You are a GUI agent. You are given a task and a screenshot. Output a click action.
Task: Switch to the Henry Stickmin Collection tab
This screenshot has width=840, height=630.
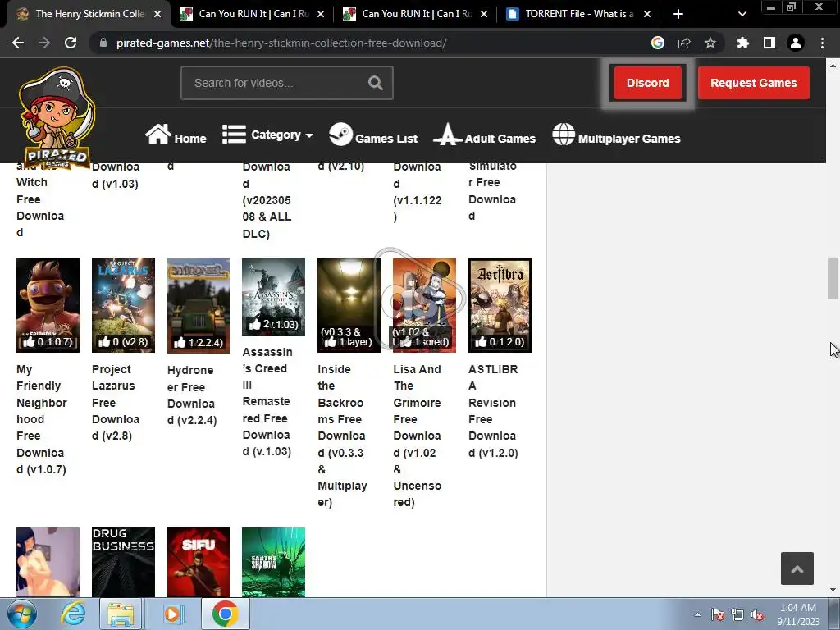[x=89, y=14]
